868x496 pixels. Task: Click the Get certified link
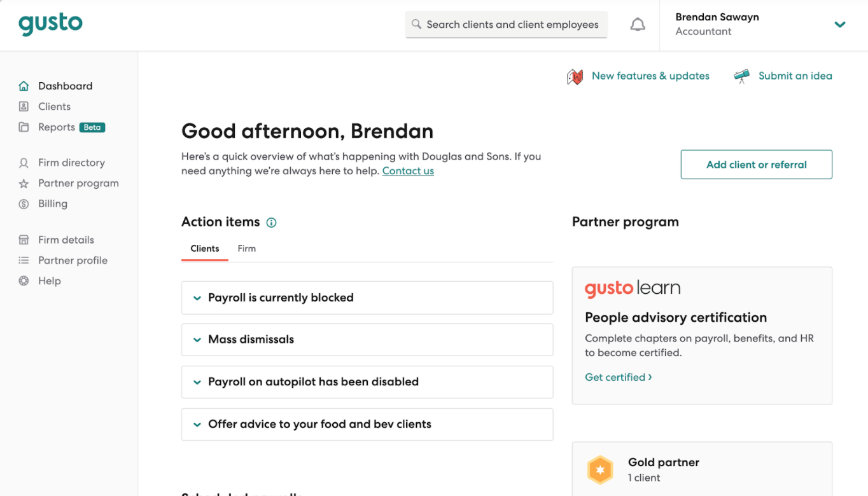(618, 377)
